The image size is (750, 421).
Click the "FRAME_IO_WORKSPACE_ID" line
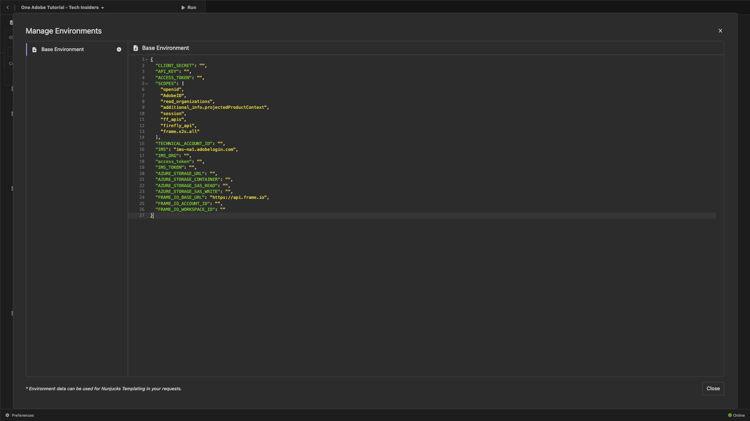click(190, 210)
